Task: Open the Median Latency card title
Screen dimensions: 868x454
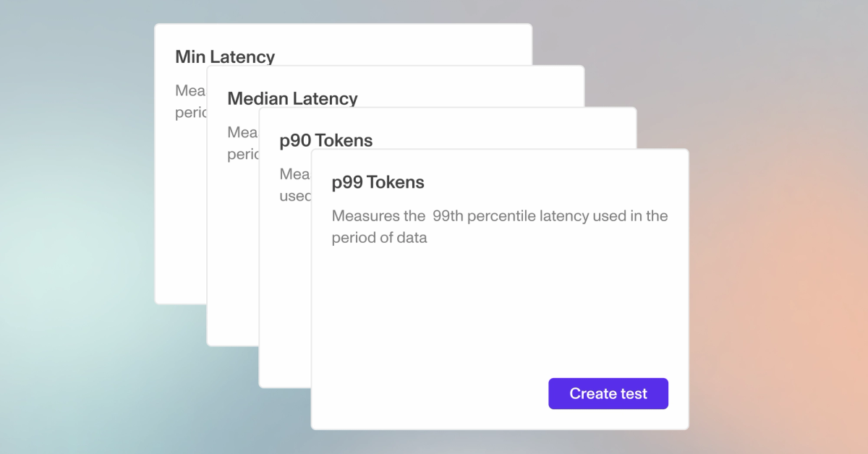Action: pos(292,99)
